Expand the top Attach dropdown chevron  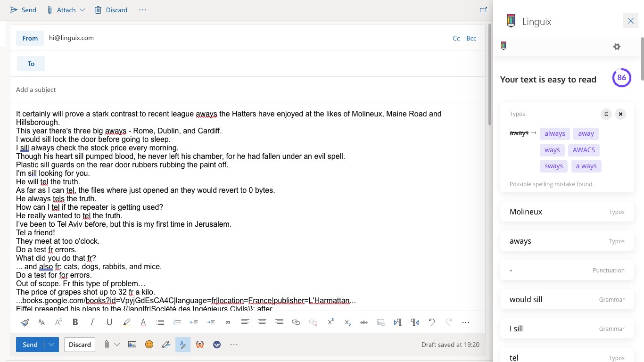[x=83, y=10]
